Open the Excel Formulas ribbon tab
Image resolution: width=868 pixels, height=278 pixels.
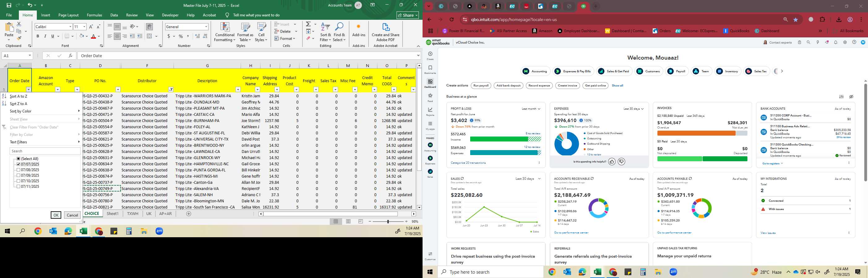pos(94,15)
